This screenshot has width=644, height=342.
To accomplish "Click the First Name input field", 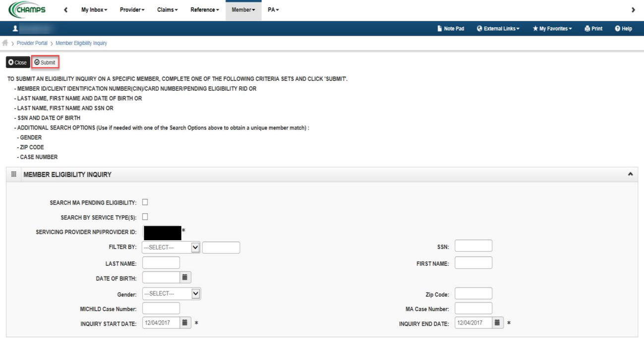I will tap(473, 263).
